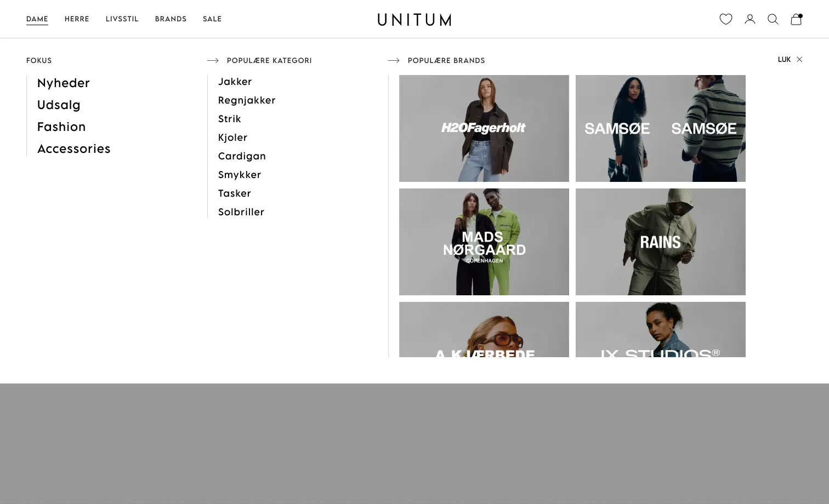Open the Tasker category
Screen dimensions: 829x504
(x=235, y=193)
